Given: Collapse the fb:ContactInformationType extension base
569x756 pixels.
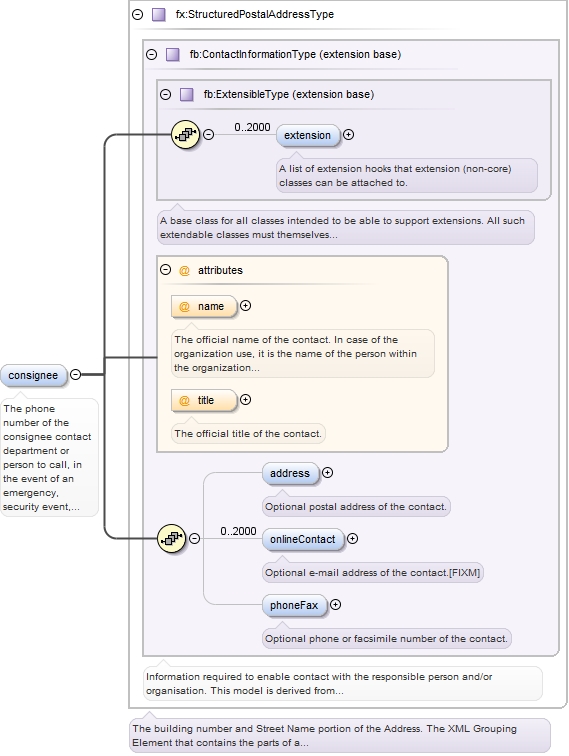Looking at the screenshot, I should coord(151,54).
